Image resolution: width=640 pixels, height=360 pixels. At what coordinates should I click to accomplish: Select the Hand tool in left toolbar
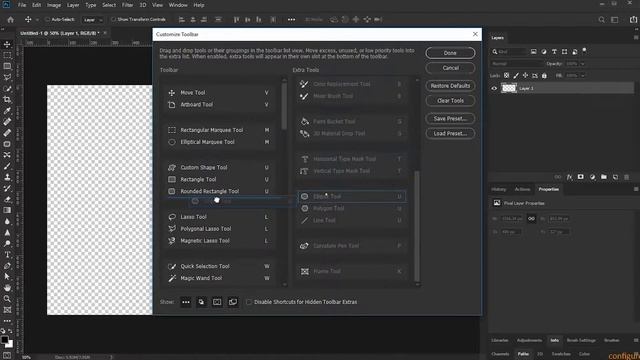click(7, 288)
